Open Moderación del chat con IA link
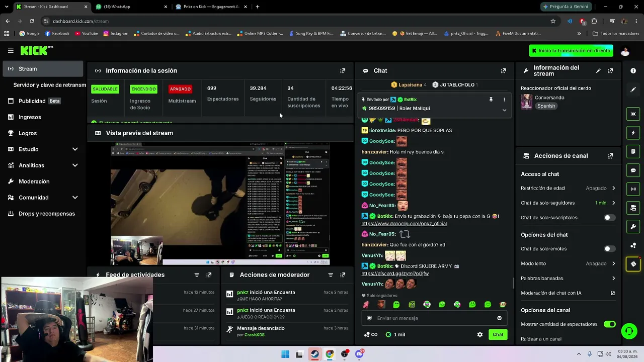The width and height of the screenshot is (644, 362). coord(568,293)
